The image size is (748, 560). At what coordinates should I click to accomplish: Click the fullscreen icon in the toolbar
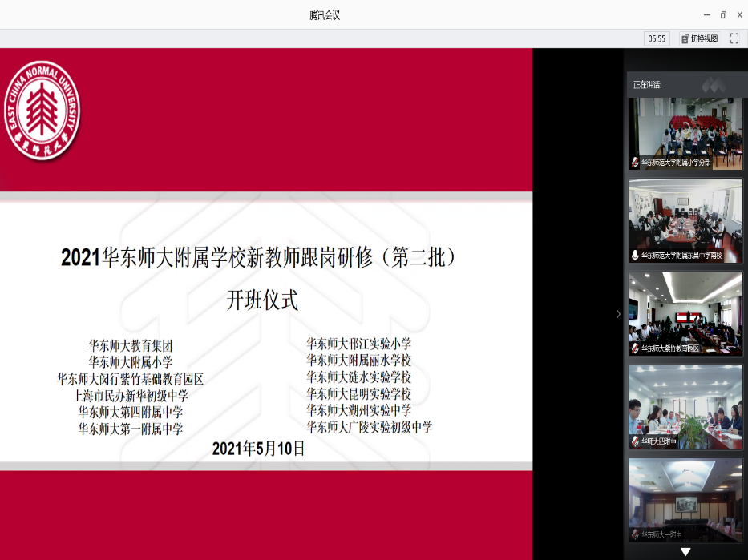pos(734,38)
